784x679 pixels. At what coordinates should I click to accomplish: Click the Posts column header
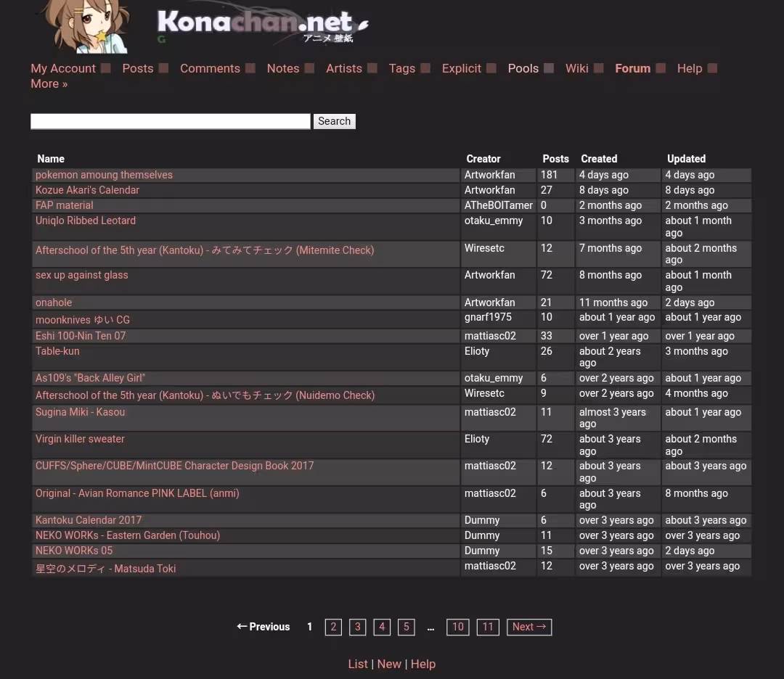click(555, 159)
